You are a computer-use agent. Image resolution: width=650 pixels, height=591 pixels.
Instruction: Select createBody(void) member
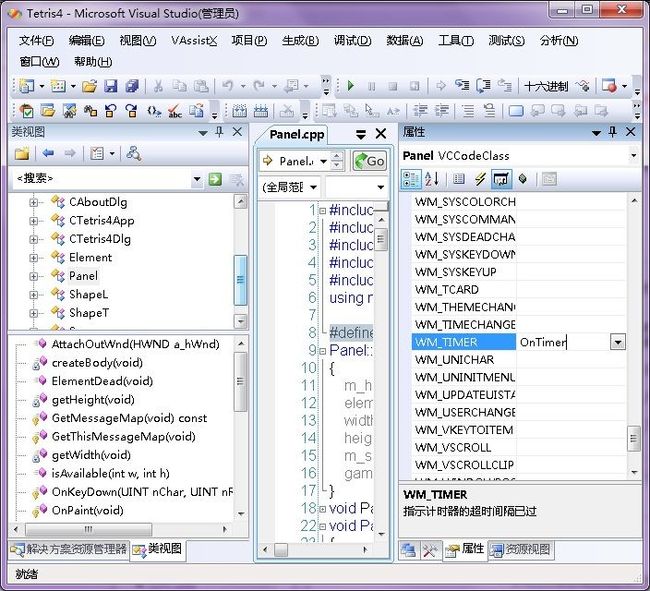97,363
